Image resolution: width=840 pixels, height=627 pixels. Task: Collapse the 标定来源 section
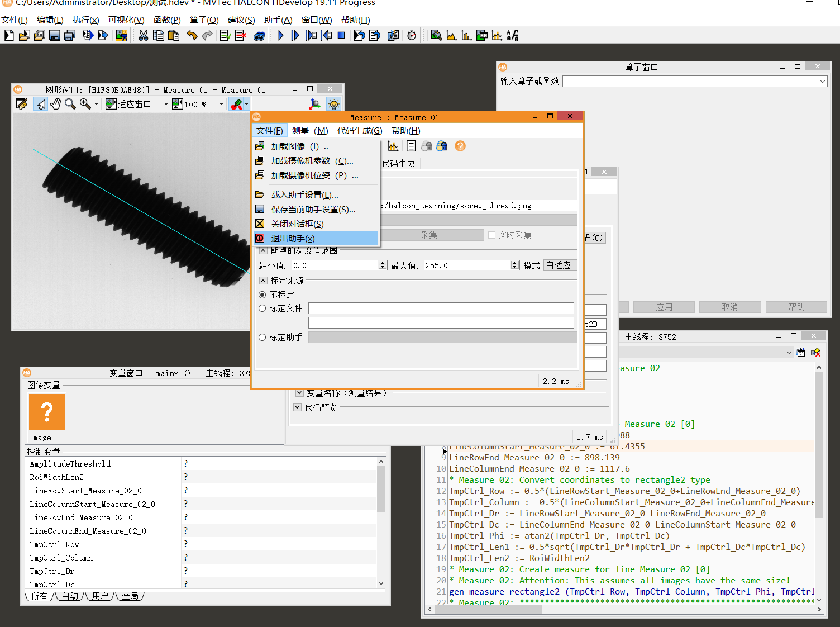(264, 281)
